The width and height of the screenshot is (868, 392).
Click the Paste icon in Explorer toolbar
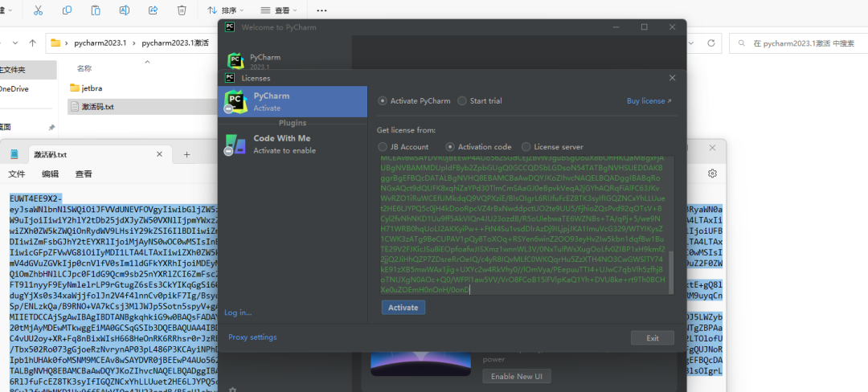tap(96, 10)
